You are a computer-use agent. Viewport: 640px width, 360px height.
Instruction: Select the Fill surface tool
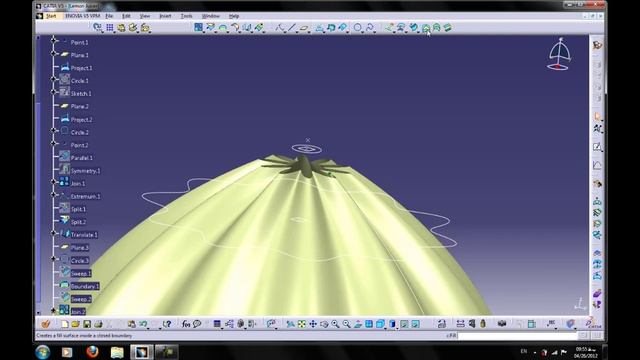pyautogui.click(x=426, y=28)
